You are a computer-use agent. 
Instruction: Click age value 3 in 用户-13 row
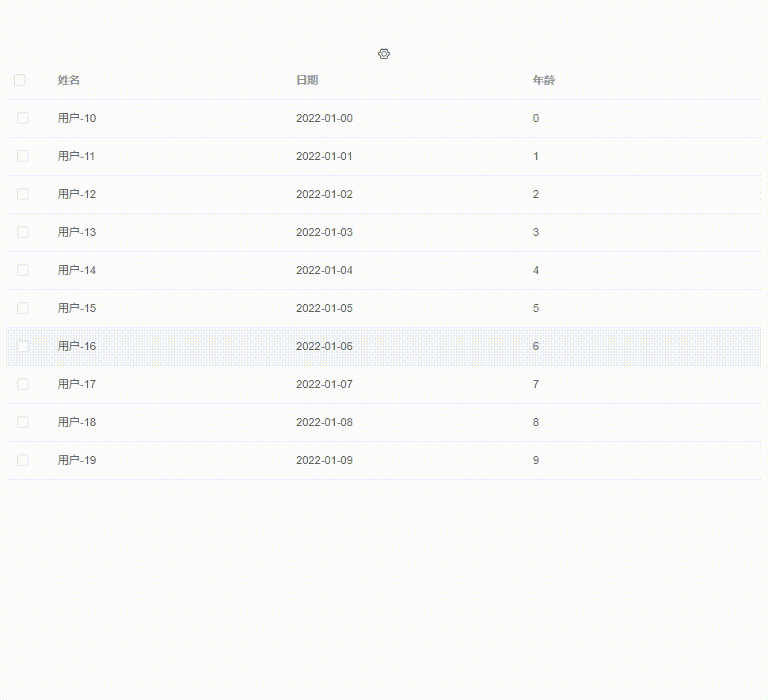536,232
